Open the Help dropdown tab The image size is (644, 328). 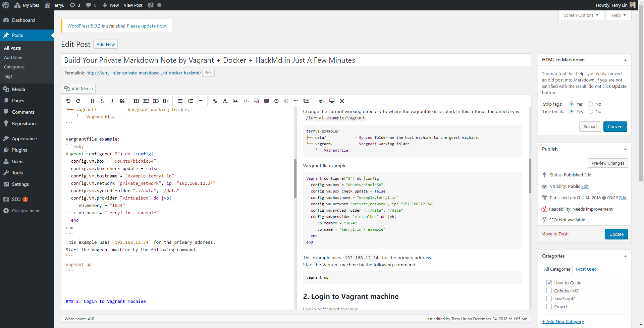[x=619, y=15]
